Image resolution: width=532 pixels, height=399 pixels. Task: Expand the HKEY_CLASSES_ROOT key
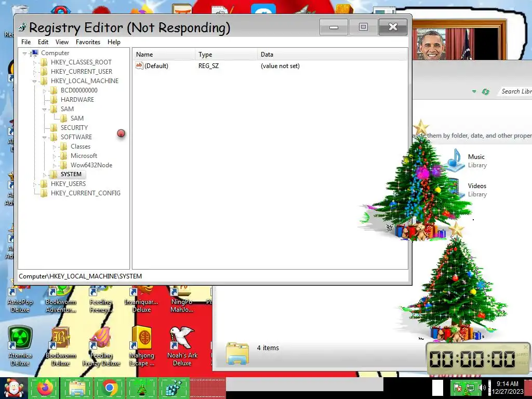point(34,62)
